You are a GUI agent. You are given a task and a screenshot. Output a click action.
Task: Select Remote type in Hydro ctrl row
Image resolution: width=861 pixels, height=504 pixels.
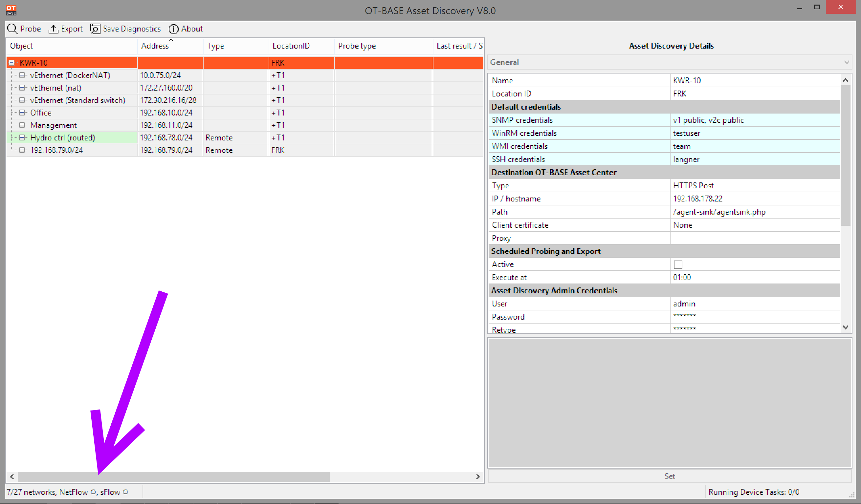(236, 137)
